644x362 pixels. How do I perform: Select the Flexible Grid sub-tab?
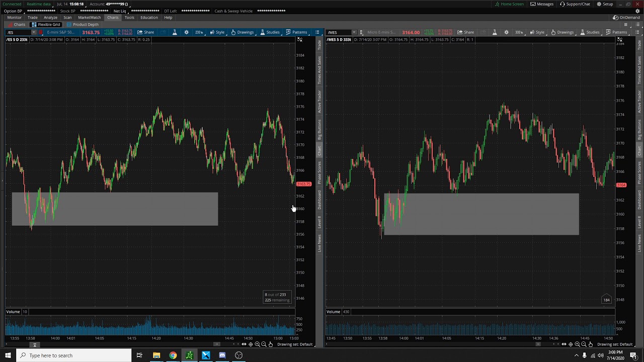click(x=46, y=25)
